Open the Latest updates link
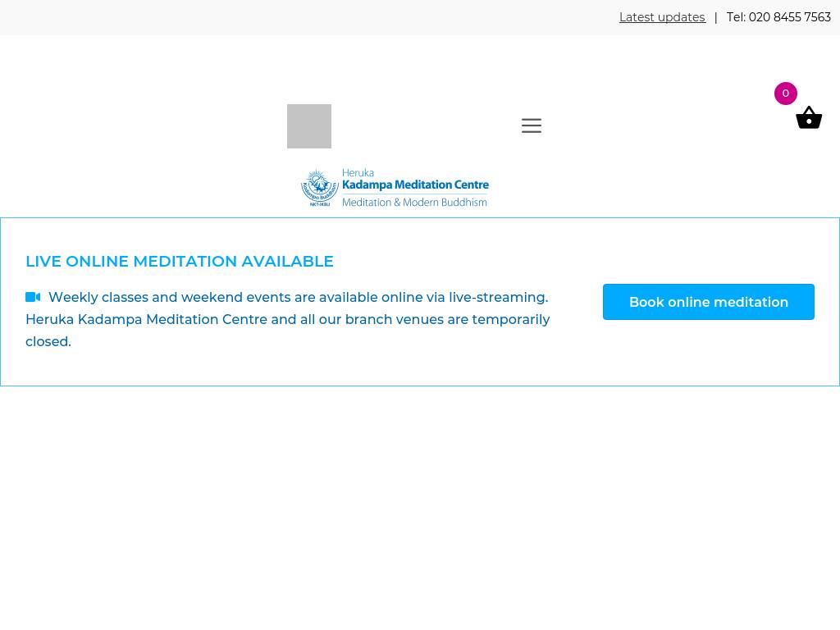This screenshot has height=630, width=840. click(x=662, y=17)
